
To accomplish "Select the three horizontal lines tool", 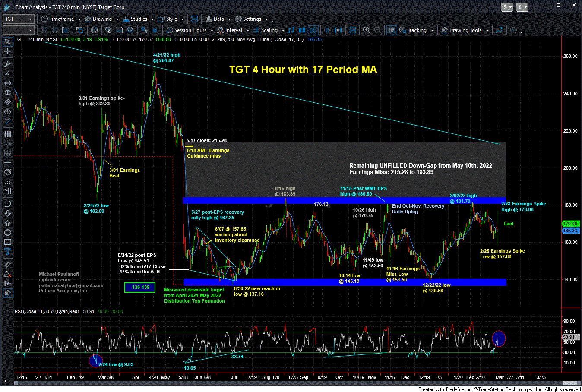I will (x=7, y=162).
